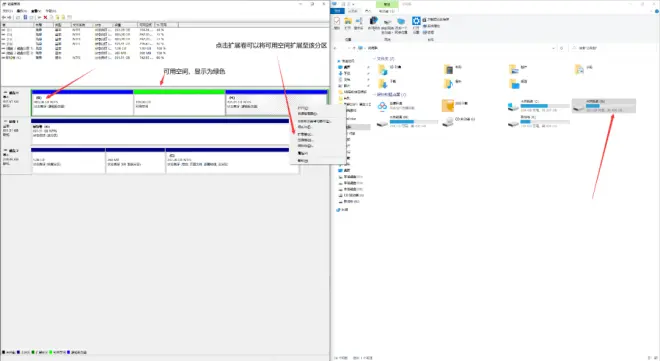Open Action menu in Disk Management
Viewport: 660px width, 361px height.
point(21,11)
